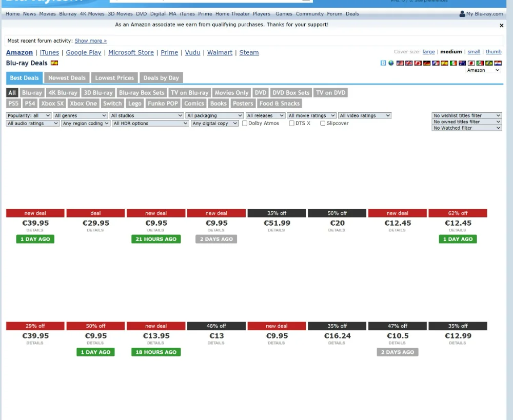Open the Popularity: all dropdown

tap(28, 115)
